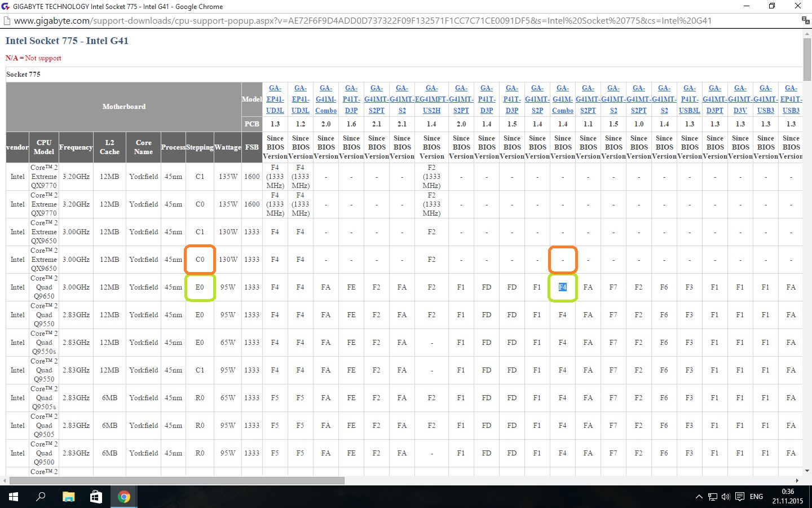Open the GA-P41T-D3P link above PCB 1.6
Image resolution: width=812 pixels, height=508 pixels.
coord(351,99)
